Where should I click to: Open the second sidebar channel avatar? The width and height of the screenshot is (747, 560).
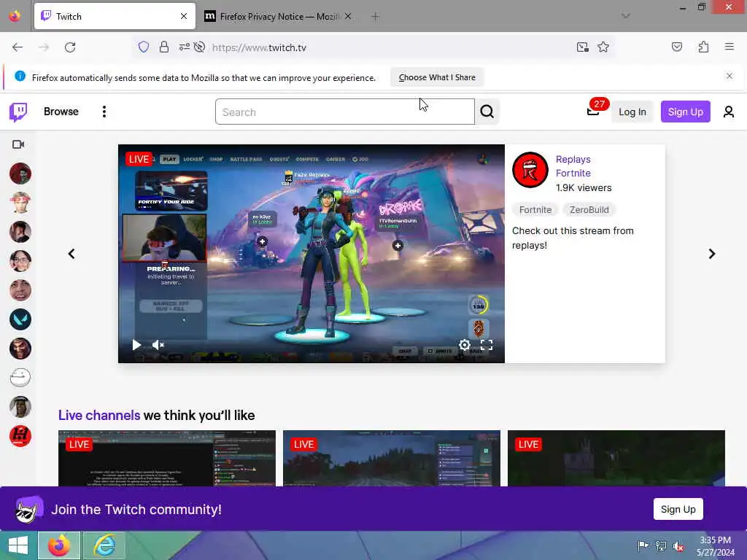click(x=20, y=203)
